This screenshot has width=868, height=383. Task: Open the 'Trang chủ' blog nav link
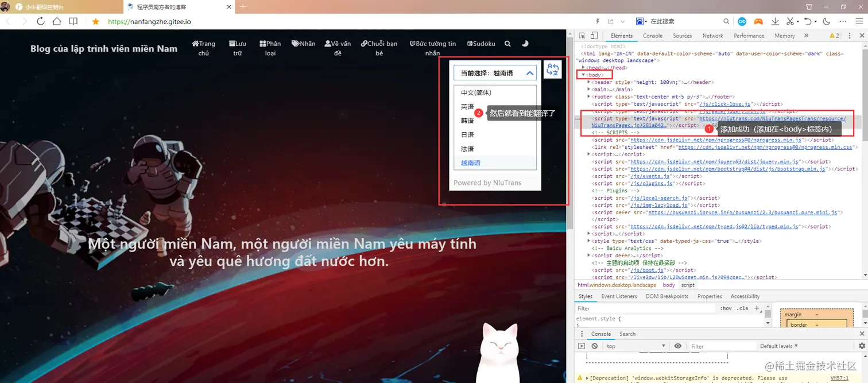[x=204, y=48]
